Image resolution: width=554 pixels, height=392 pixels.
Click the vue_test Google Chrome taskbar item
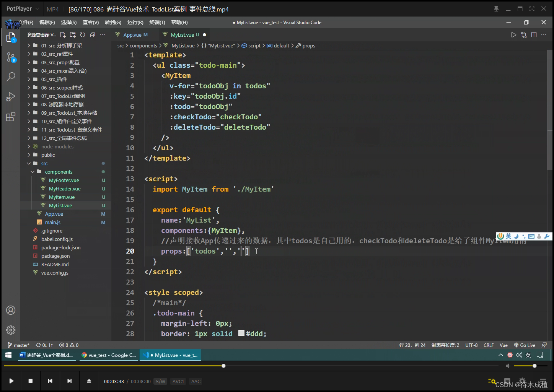pos(109,355)
